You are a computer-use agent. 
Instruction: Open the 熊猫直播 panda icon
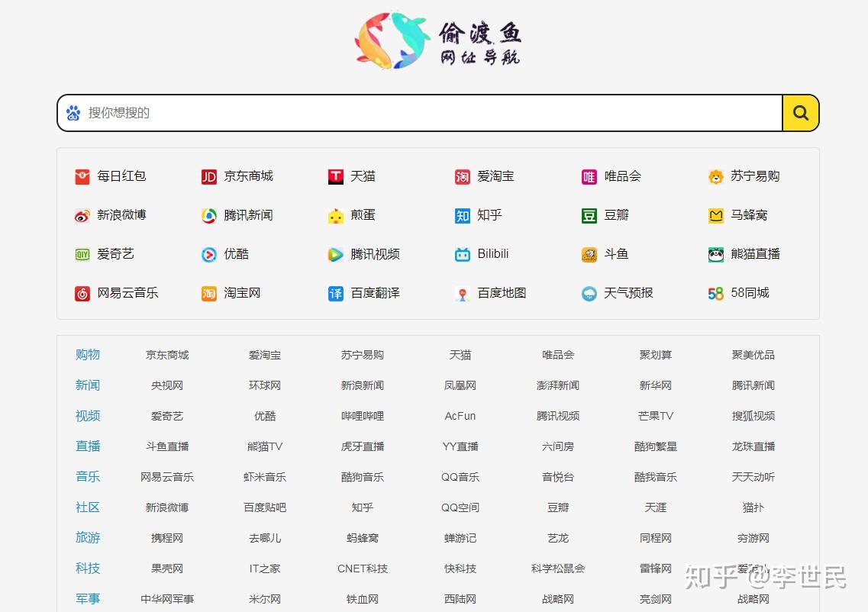click(716, 255)
